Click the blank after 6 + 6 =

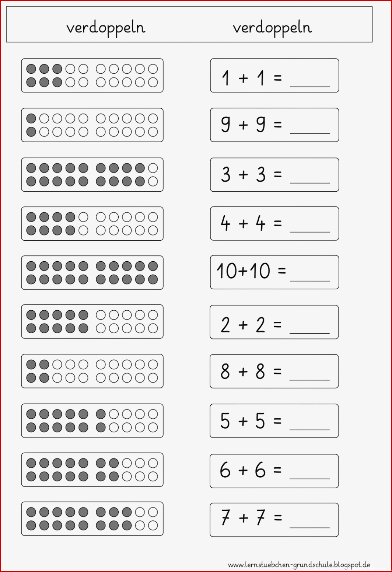pyautogui.click(x=309, y=478)
